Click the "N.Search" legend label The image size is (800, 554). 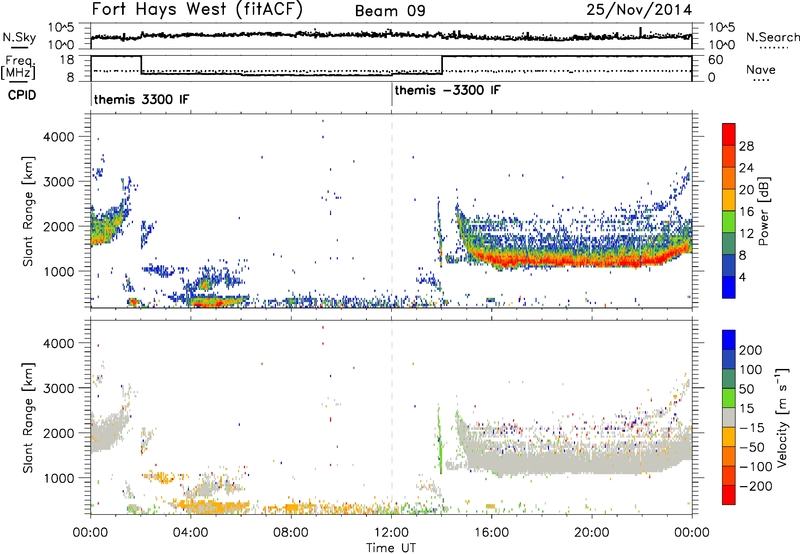point(772,37)
